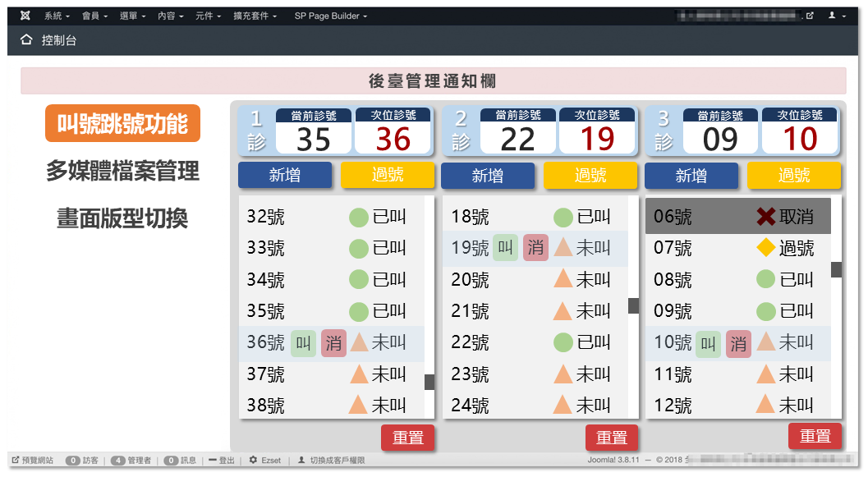The width and height of the screenshot is (868, 477).
Task: Click green circle status of 32號
Action: (359, 217)
